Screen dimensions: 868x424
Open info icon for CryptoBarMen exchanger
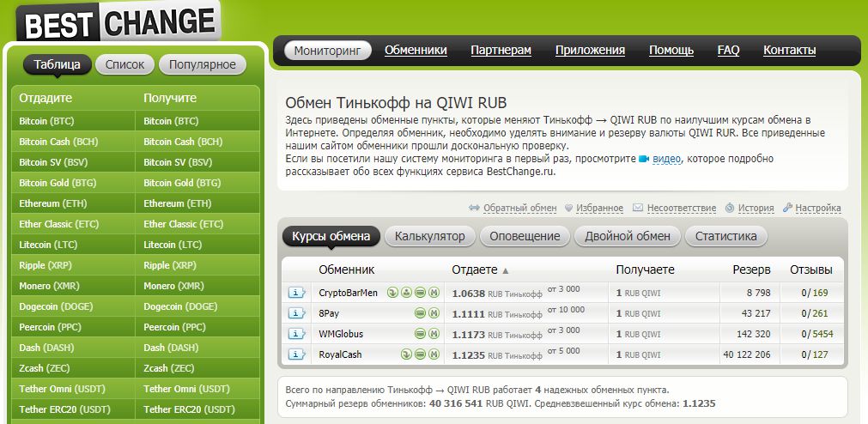click(x=297, y=293)
